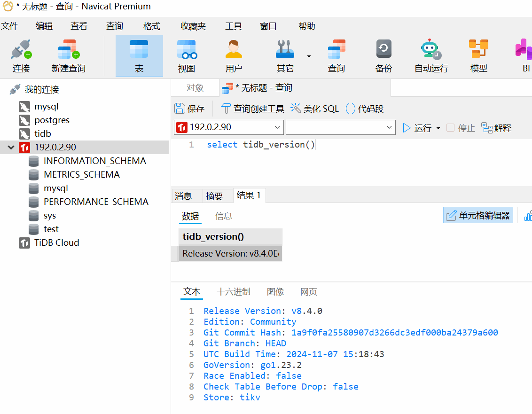Screen dimensions: 532x414
Task: Open the Favorites (收藏夹) menu
Action: point(193,26)
